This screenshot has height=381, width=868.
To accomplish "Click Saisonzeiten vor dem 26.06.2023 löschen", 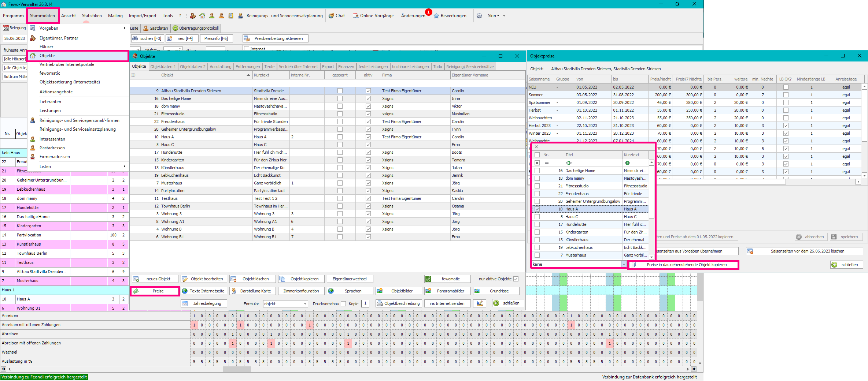I will (x=804, y=251).
